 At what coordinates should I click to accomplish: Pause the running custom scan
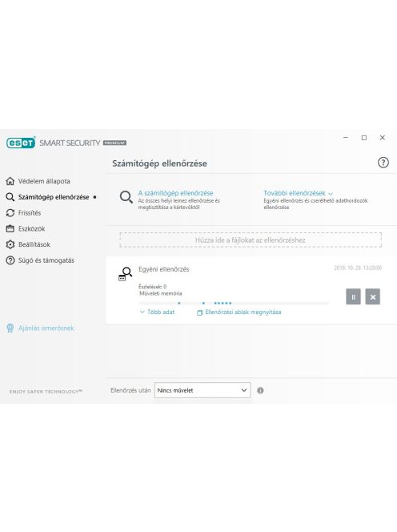353,297
